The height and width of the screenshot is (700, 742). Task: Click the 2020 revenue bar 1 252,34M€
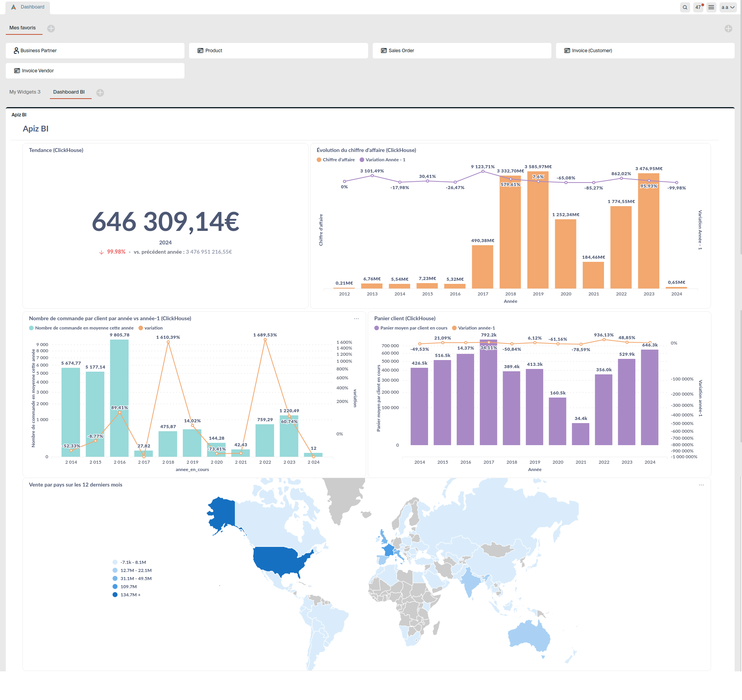[x=566, y=254]
